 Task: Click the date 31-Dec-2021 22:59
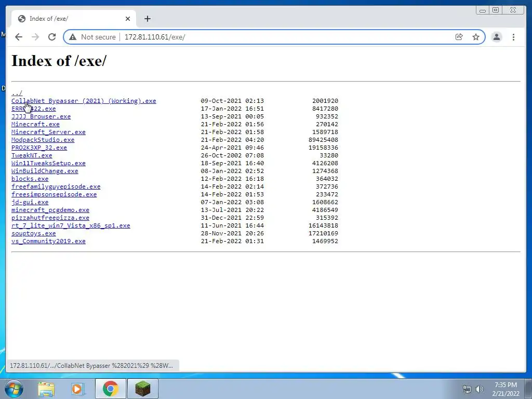coord(232,218)
